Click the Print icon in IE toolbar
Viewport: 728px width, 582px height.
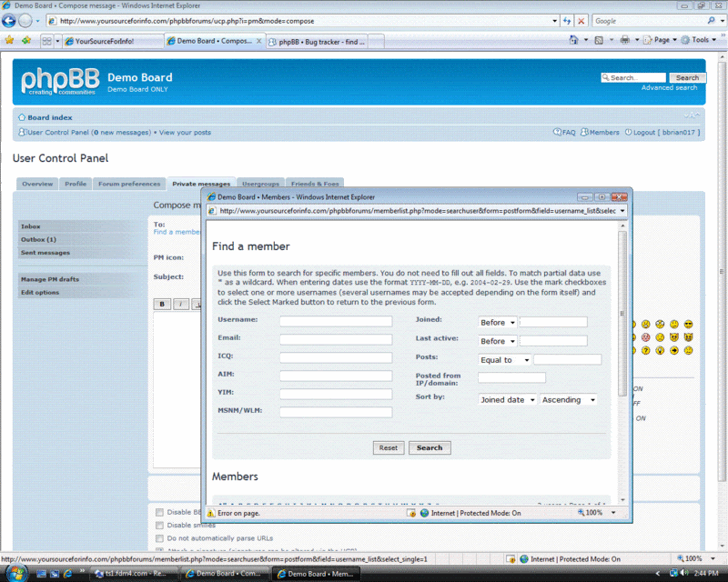625,40
